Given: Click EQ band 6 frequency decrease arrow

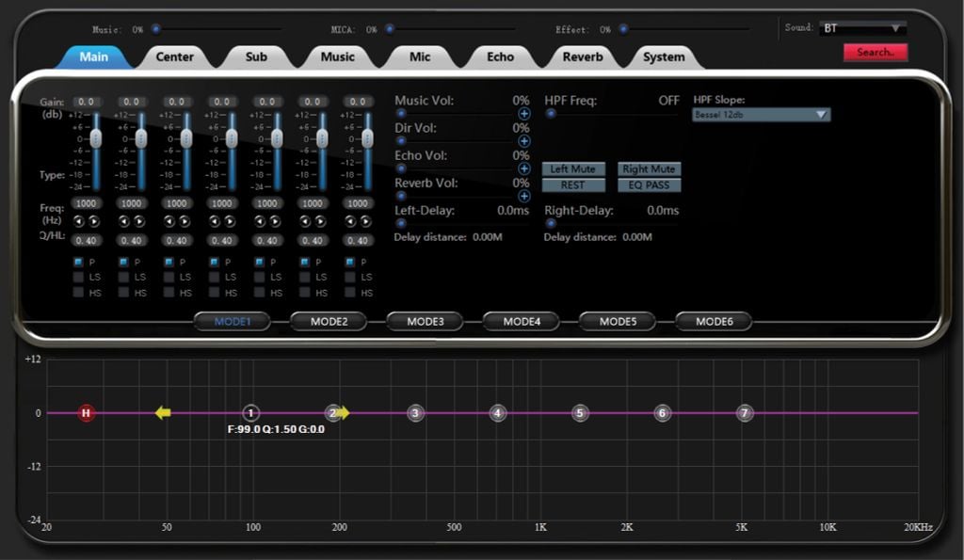Looking at the screenshot, I should (305, 221).
